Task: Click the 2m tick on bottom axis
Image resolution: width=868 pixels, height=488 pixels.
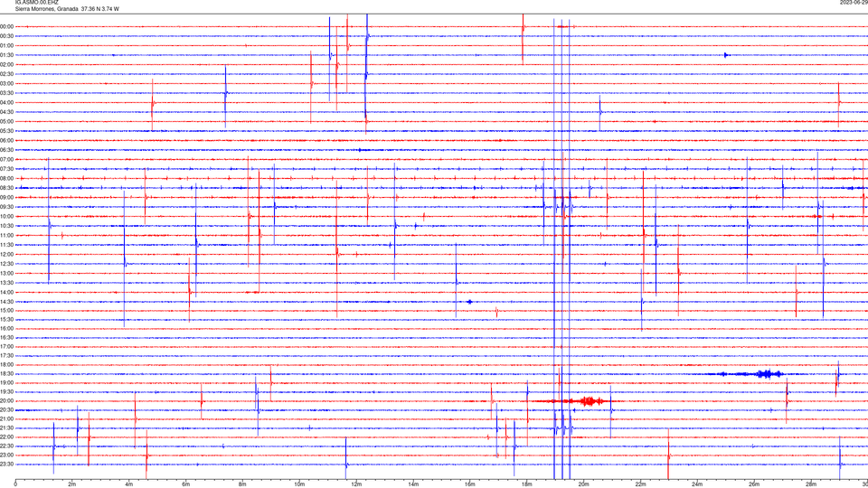Action: 72,484
